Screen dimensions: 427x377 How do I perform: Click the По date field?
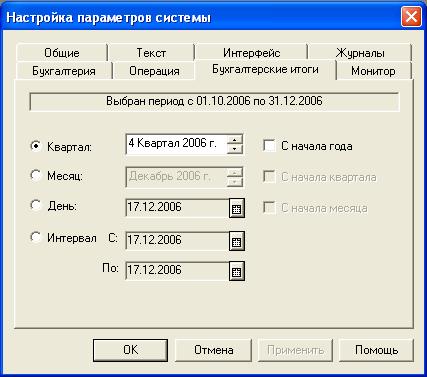[177, 271]
